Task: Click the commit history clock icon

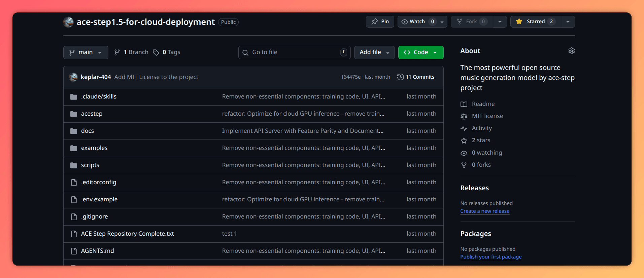Action: pyautogui.click(x=400, y=77)
